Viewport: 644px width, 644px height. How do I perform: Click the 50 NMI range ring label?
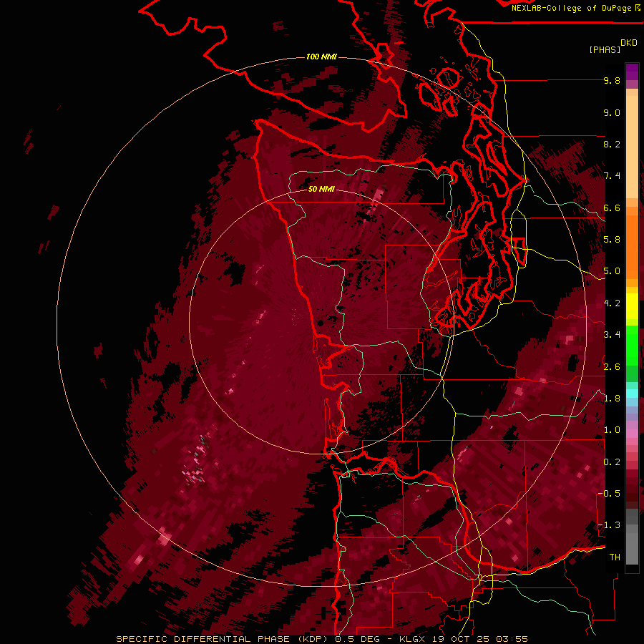coord(321,189)
